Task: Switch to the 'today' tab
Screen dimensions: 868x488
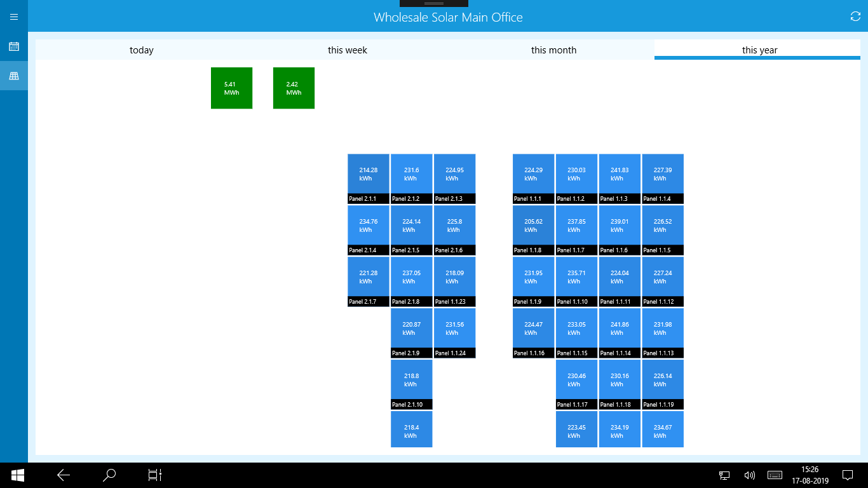Action: [141, 50]
